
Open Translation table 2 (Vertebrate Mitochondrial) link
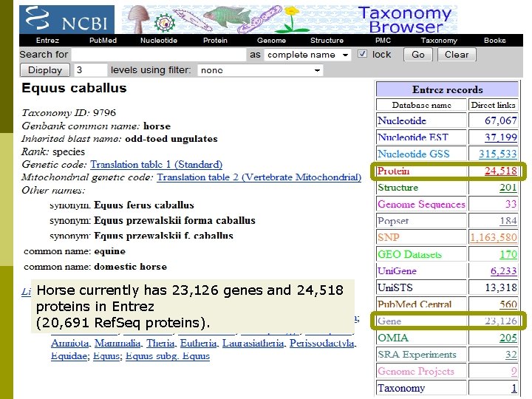259,177
